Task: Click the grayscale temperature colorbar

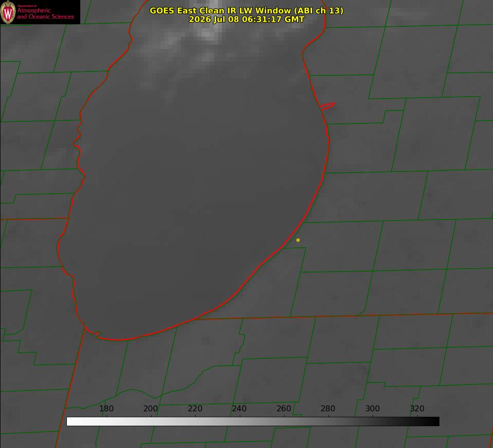Action: point(253,421)
